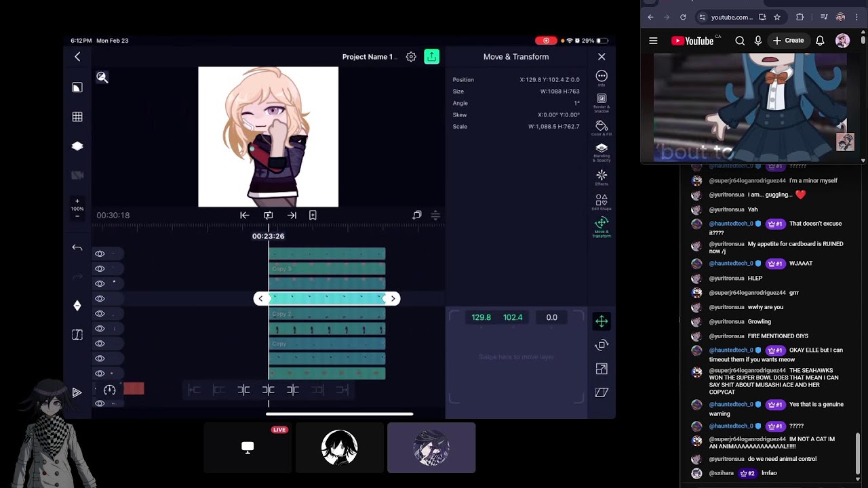Select the LIVE screen share source thumbnail
This screenshot has width=868, height=488.
(248, 447)
